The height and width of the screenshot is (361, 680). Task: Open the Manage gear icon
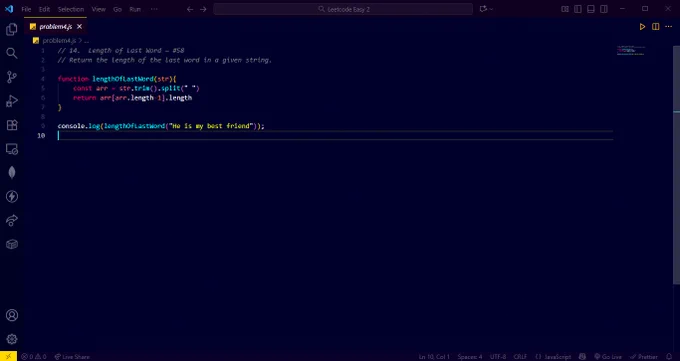12,339
